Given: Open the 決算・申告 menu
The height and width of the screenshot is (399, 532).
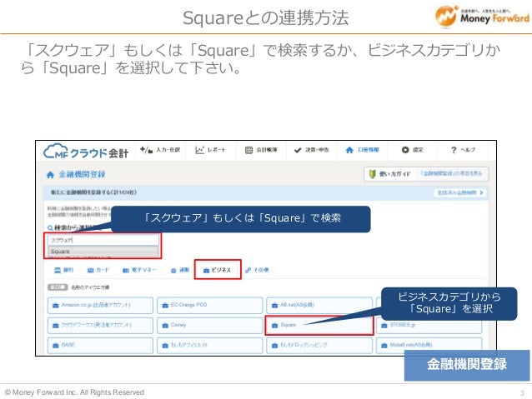Looking at the screenshot, I should coord(312,150).
